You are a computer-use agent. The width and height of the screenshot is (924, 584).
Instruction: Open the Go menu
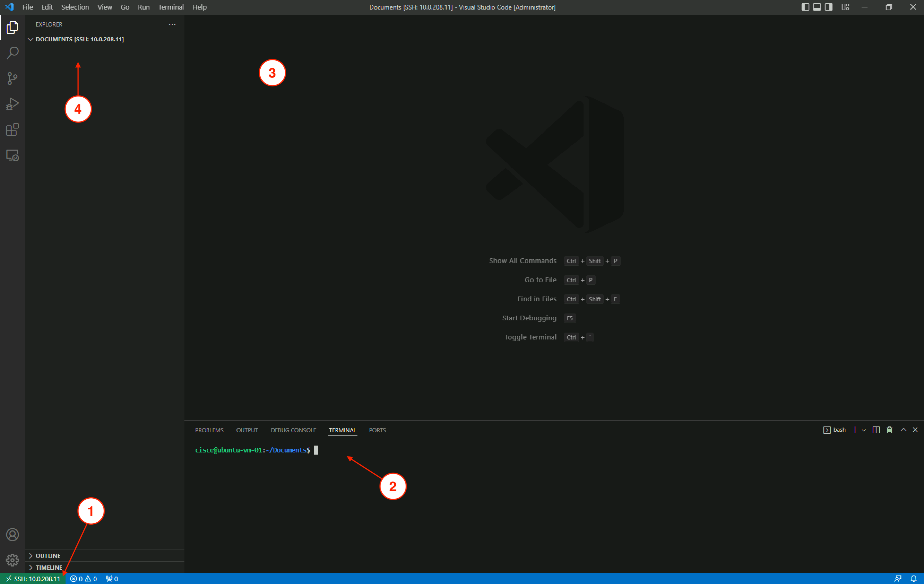point(125,7)
